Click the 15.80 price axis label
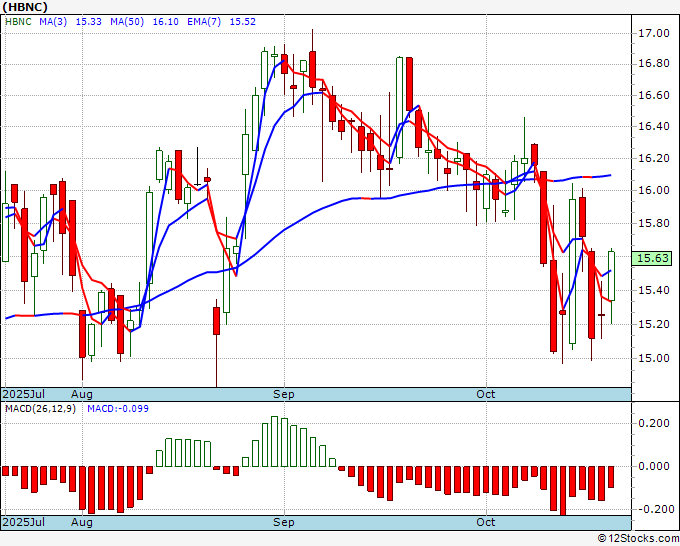680x546 pixels. 654,223
